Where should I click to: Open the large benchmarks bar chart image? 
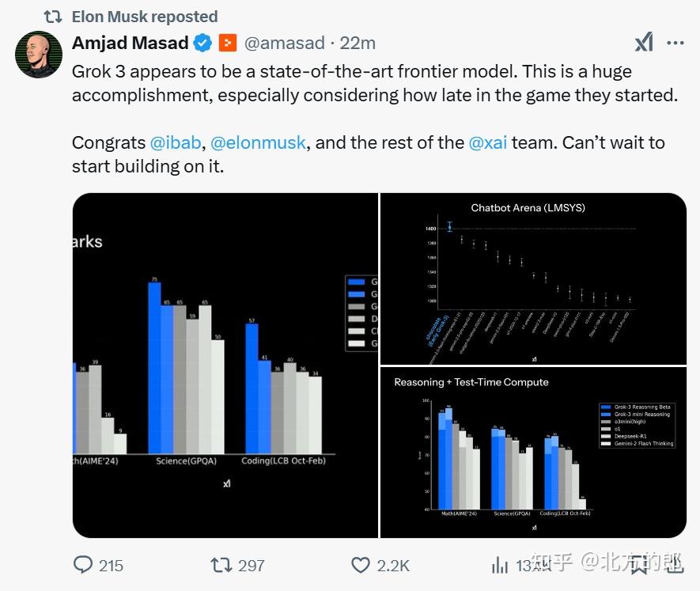(x=225, y=365)
